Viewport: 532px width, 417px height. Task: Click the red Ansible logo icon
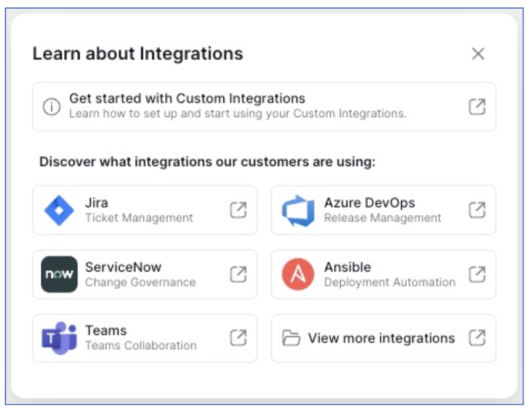pos(298,275)
